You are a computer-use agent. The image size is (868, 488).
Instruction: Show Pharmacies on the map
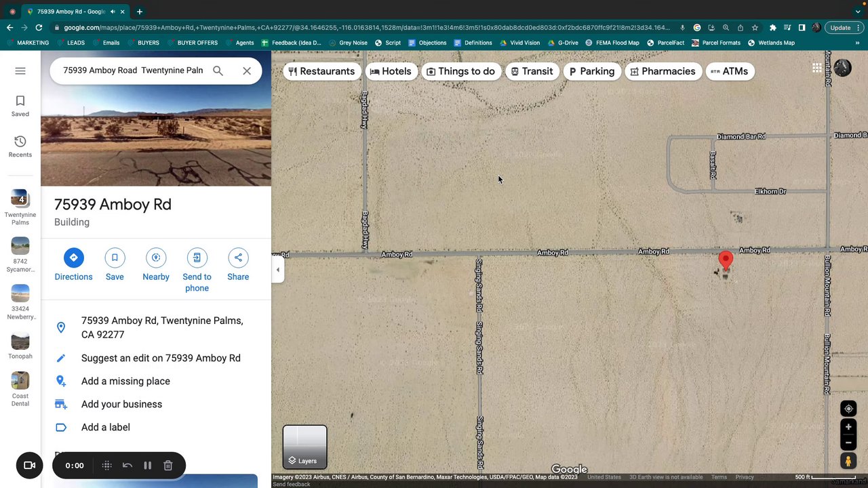tap(663, 71)
